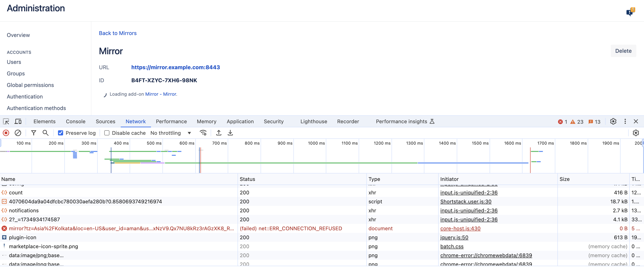Open the No throttling dropdown
644x267 pixels.
click(x=171, y=133)
